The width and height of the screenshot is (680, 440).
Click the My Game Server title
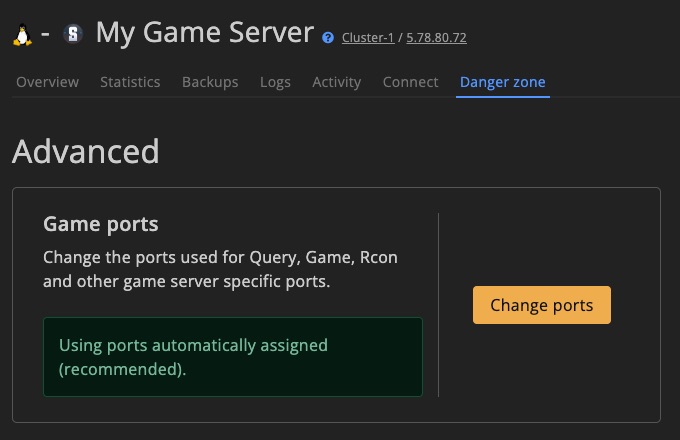pos(205,33)
